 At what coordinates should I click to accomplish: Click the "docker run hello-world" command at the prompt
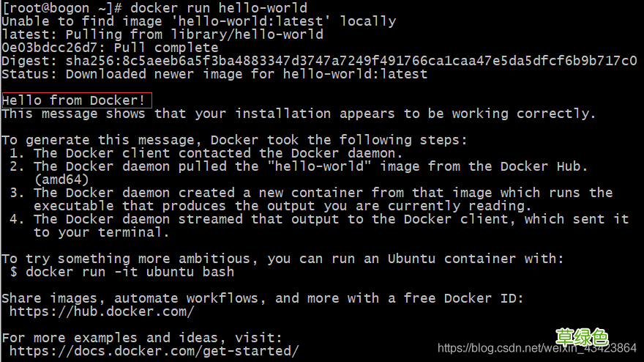pos(219,8)
